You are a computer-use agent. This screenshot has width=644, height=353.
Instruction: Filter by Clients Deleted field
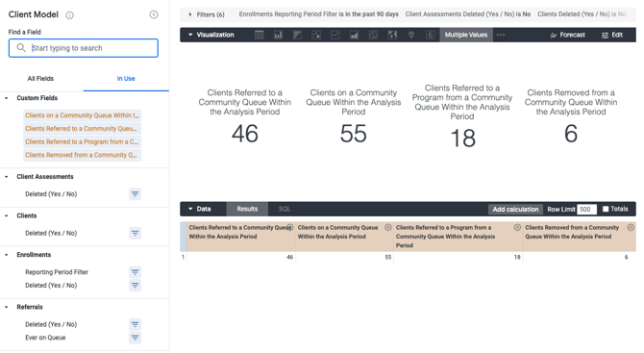[x=135, y=233]
